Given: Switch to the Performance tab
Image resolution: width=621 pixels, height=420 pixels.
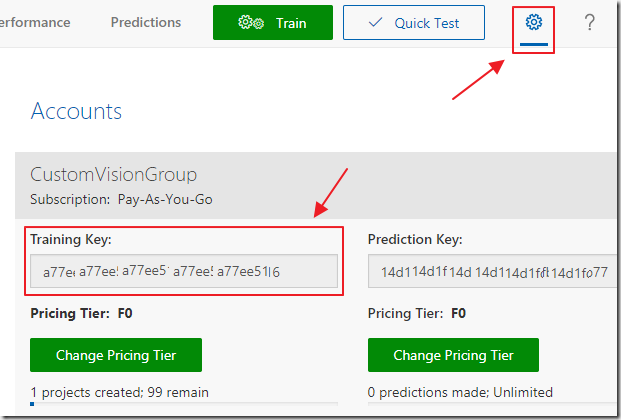Looking at the screenshot, I should (35, 22).
